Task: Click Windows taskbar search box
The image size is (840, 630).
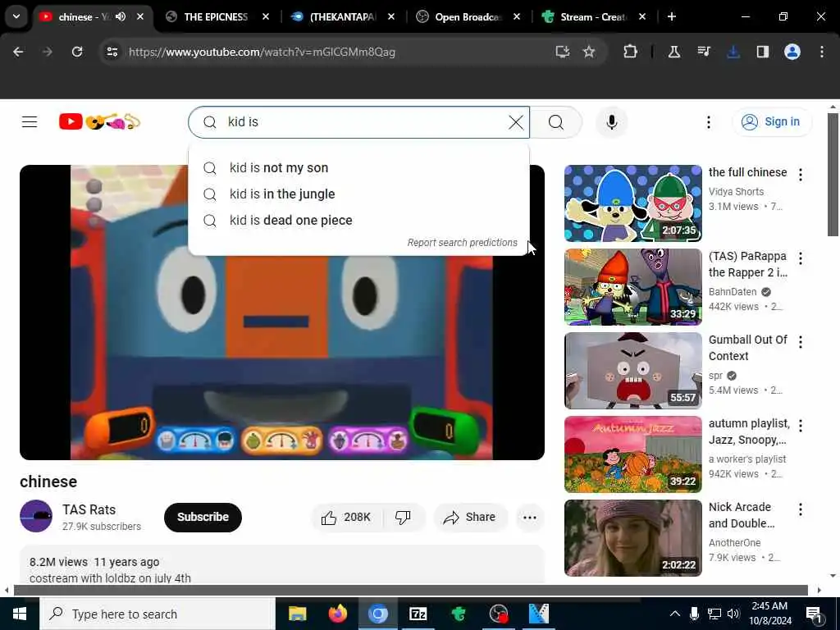Action: click(x=157, y=614)
